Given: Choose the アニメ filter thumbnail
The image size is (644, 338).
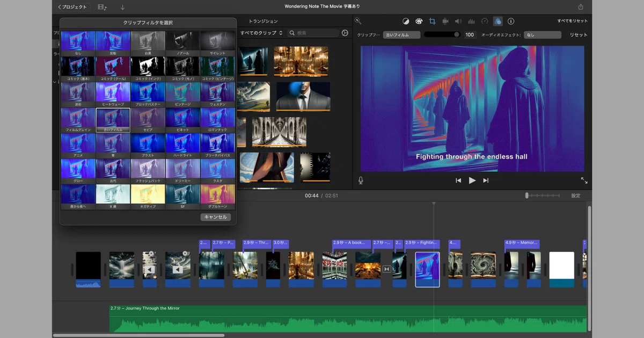Looking at the screenshot, I should [x=78, y=145].
